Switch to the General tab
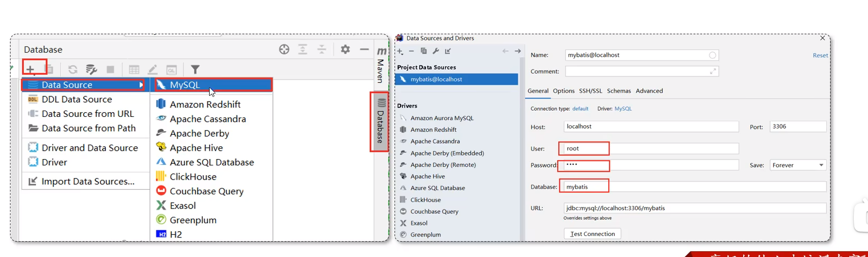 coord(538,91)
